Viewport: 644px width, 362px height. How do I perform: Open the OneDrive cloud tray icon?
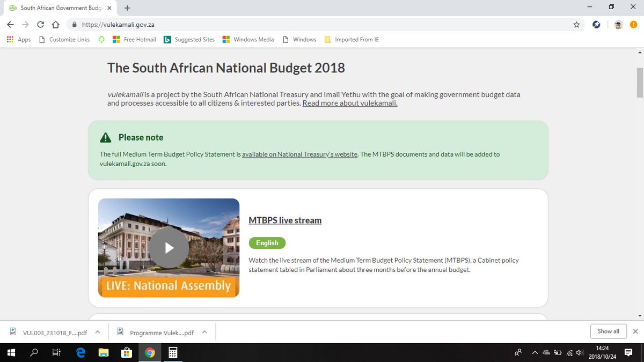coord(546,352)
